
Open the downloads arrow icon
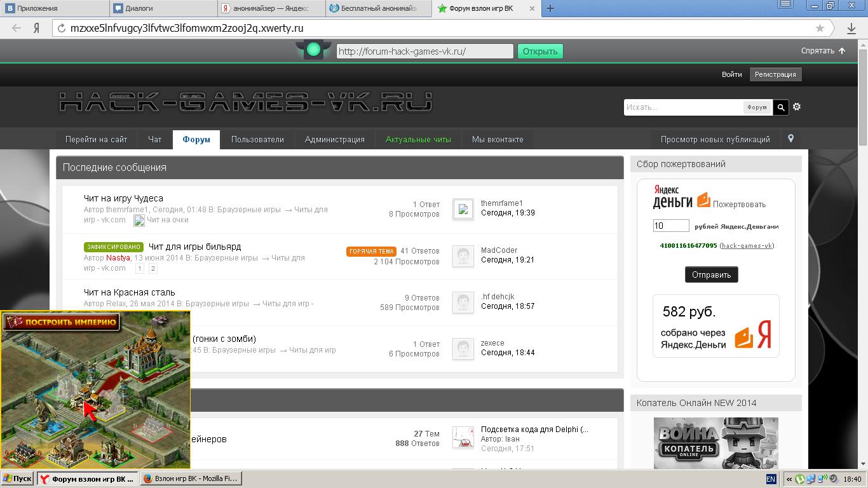click(852, 28)
